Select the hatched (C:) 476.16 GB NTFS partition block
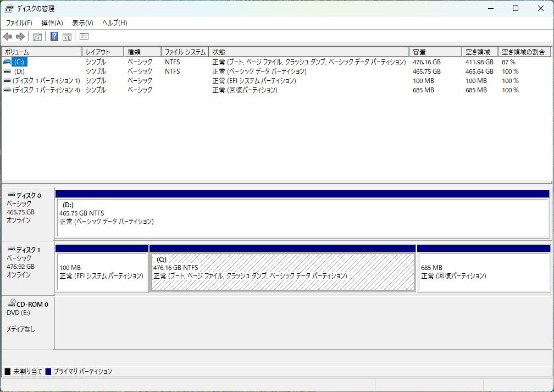This screenshot has height=392, width=554. tap(282, 272)
